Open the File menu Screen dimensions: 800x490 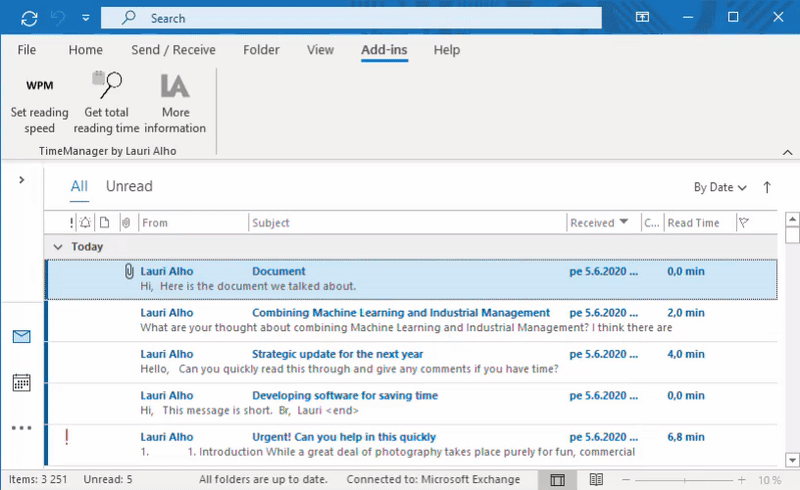pos(27,50)
